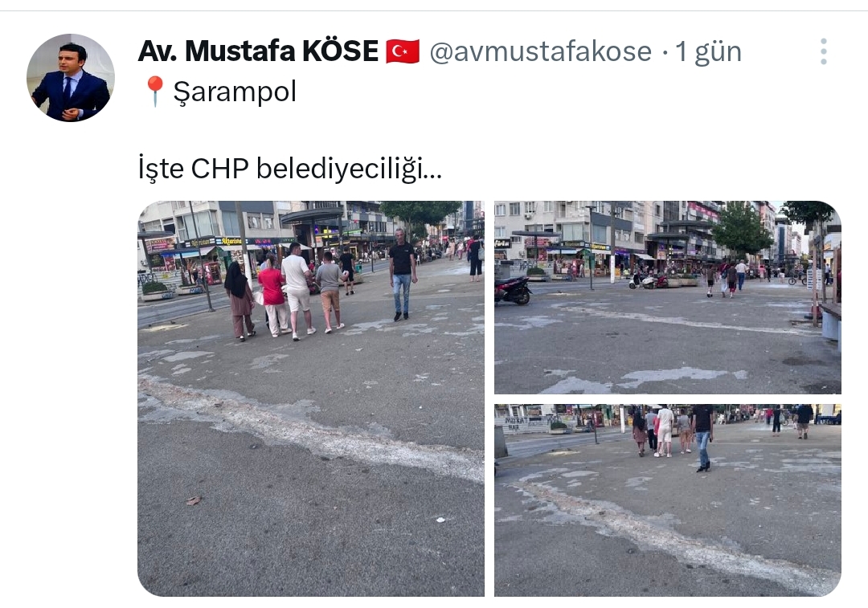Click the woman in red shirt in left photo
868x608 pixels.
pos(273,296)
